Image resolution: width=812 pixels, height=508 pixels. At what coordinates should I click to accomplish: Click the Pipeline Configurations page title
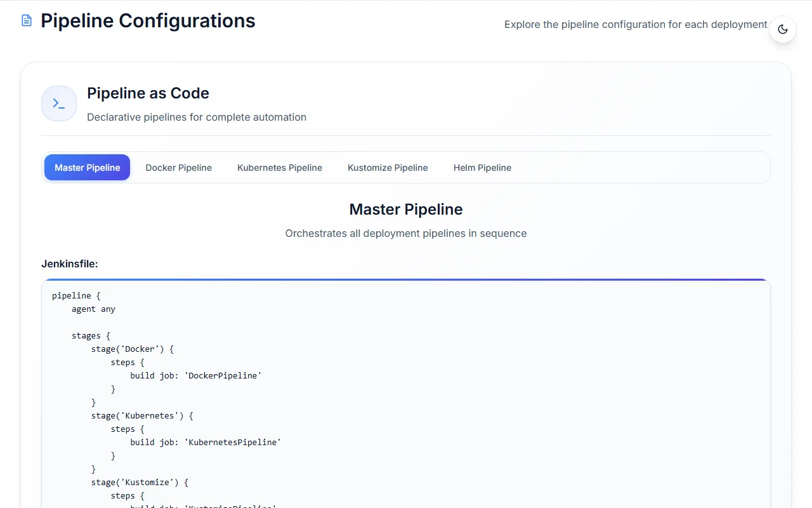coord(148,21)
